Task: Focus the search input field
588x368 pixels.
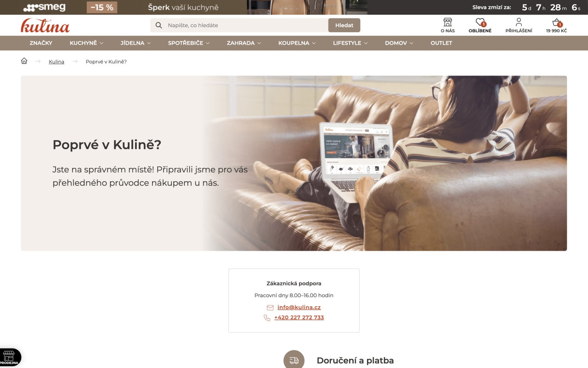Action: pos(246,25)
